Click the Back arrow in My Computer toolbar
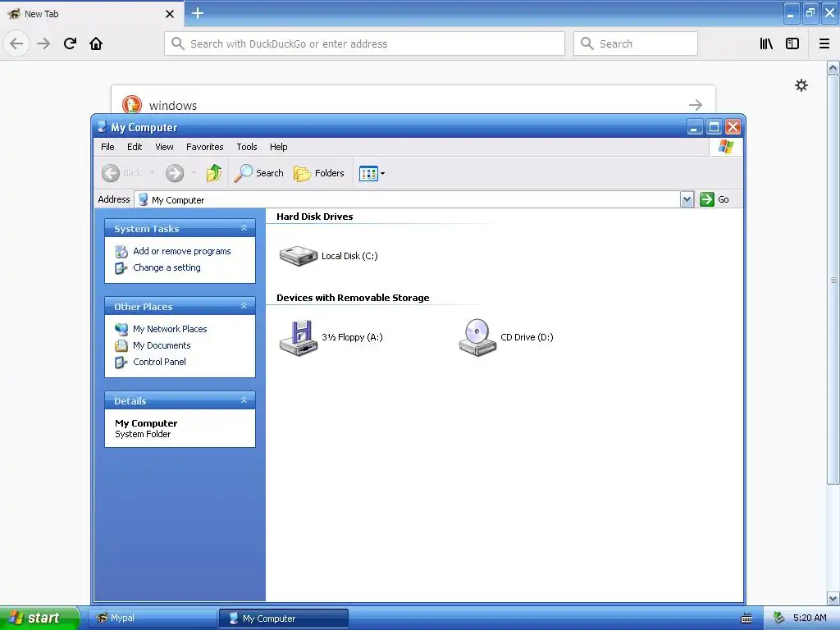Viewport: 840px width, 630px height. tap(111, 173)
